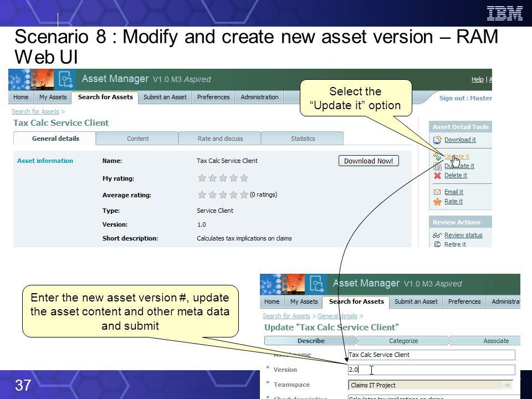This screenshot has height=399, width=532.
Task: Click the Download Now! button
Action: (x=369, y=161)
